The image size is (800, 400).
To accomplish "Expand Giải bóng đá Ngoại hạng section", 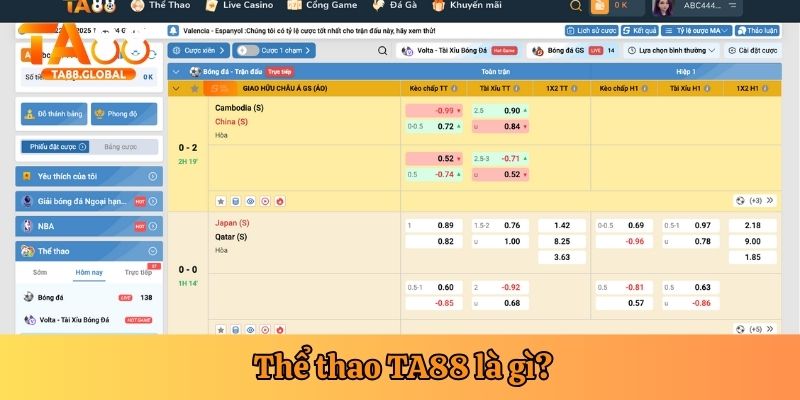I will [x=89, y=201].
